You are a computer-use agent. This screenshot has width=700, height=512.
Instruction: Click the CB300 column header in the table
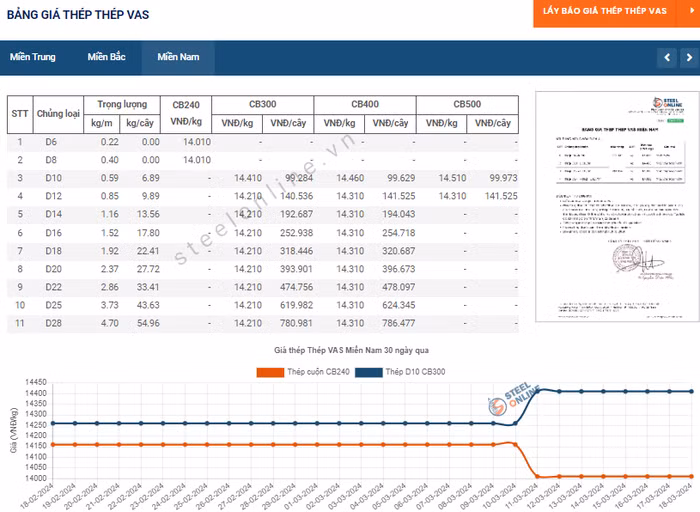262,104
